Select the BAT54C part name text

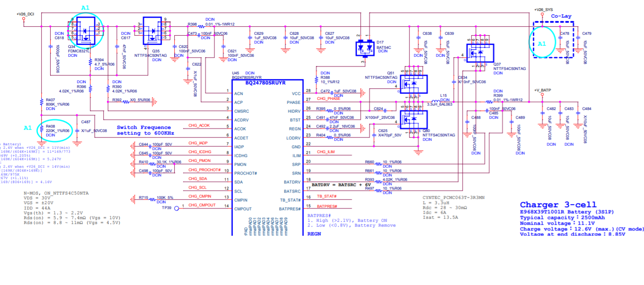[x=384, y=47]
